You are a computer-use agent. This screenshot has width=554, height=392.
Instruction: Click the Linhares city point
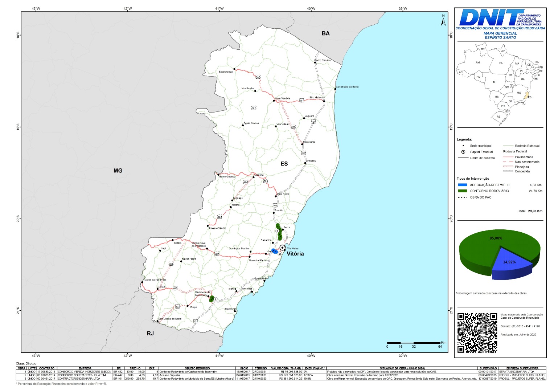click(x=305, y=163)
